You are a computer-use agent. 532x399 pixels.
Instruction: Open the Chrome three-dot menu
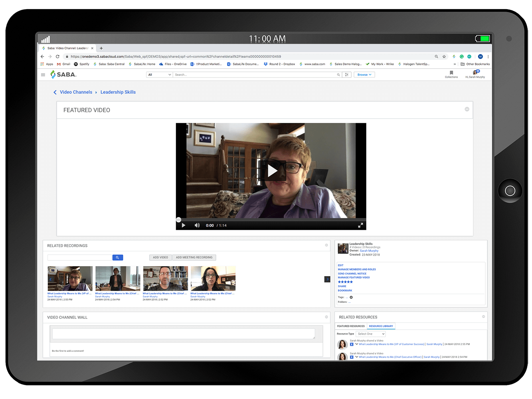tap(488, 56)
